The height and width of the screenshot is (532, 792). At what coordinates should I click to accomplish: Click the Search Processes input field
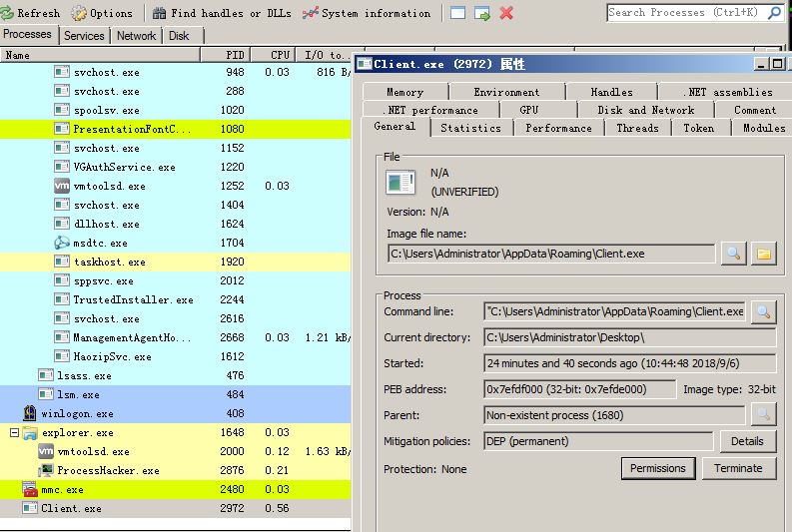(687, 13)
